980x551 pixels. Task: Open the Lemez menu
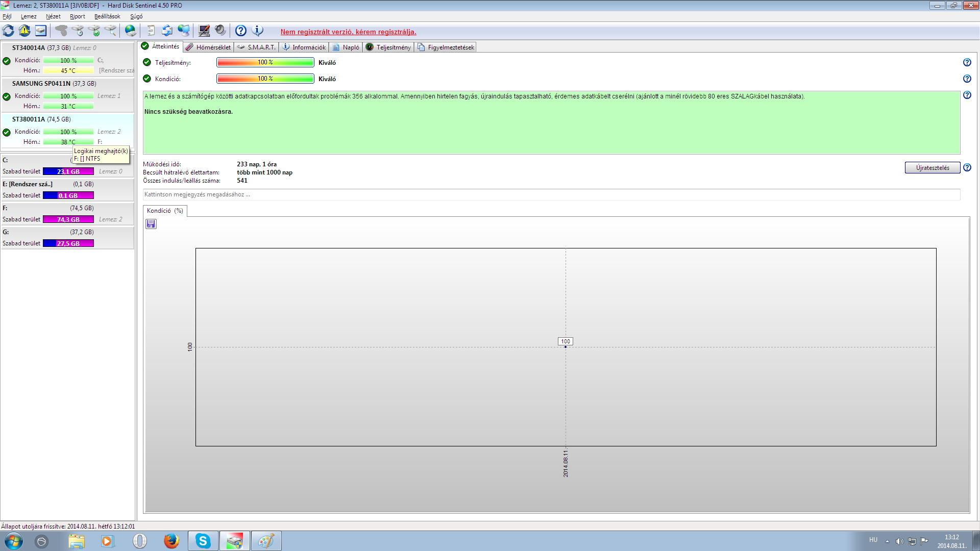pyautogui.click(x=29, y=16)
